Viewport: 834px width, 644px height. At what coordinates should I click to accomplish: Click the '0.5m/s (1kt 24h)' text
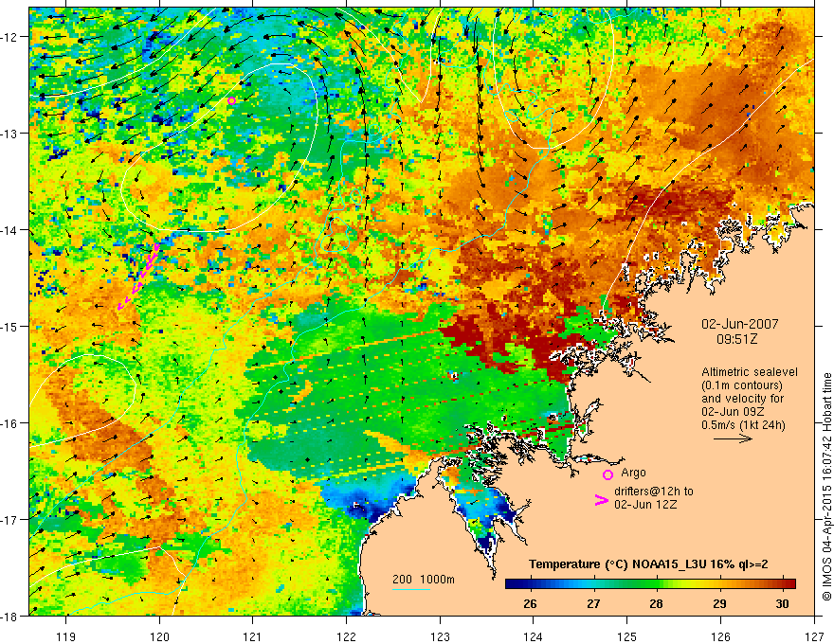[x=743, y=425]
